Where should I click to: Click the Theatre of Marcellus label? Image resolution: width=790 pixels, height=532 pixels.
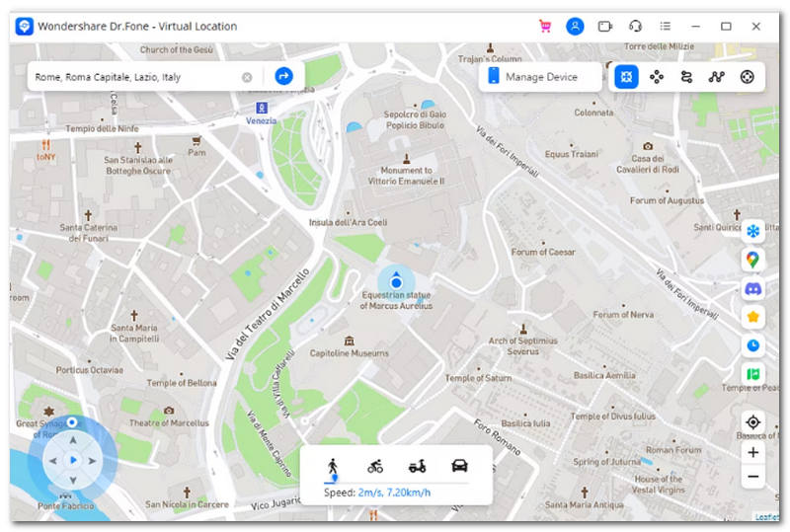point(169,423)
